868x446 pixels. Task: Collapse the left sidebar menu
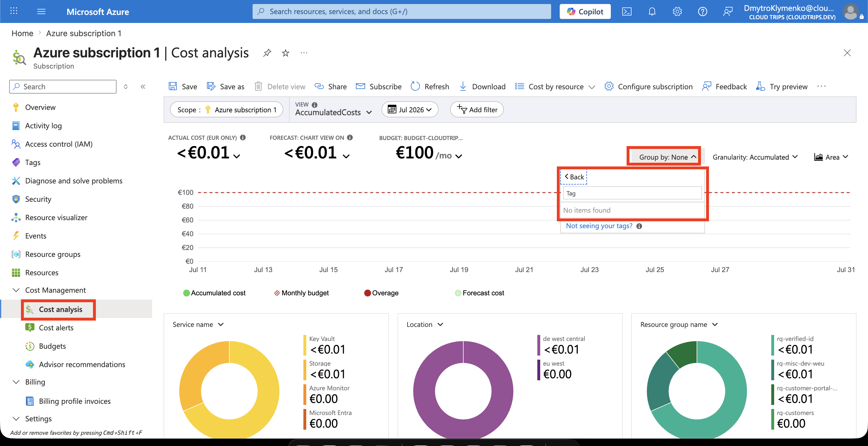[143, 87]
